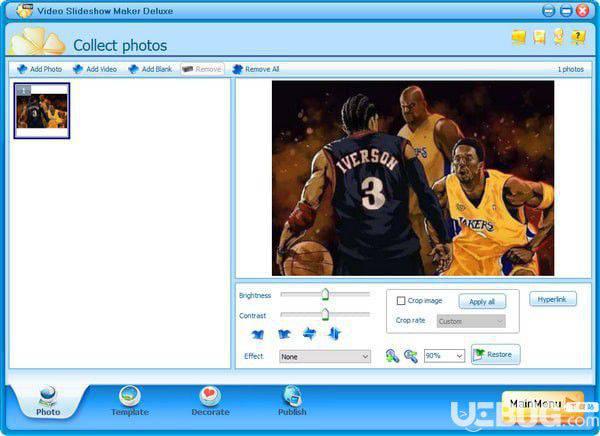Open the Publish tab
This screenshot has height=436, width=600.
(x=292, y=401)
